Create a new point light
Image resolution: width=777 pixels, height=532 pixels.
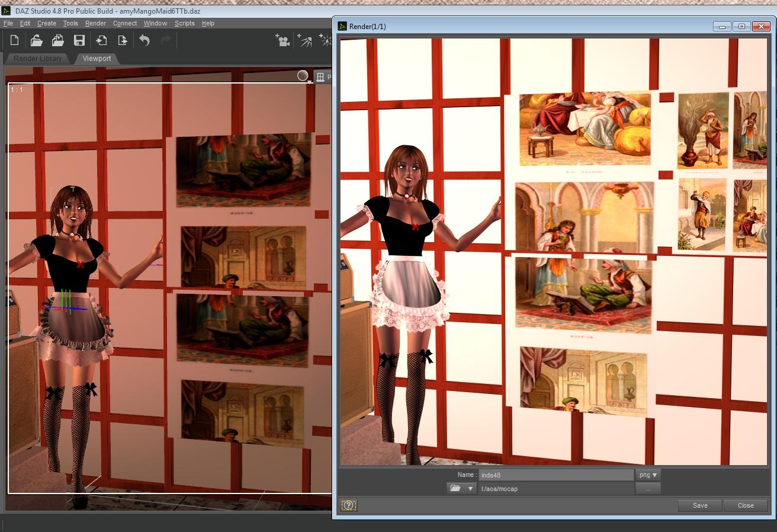coord(325,40)
